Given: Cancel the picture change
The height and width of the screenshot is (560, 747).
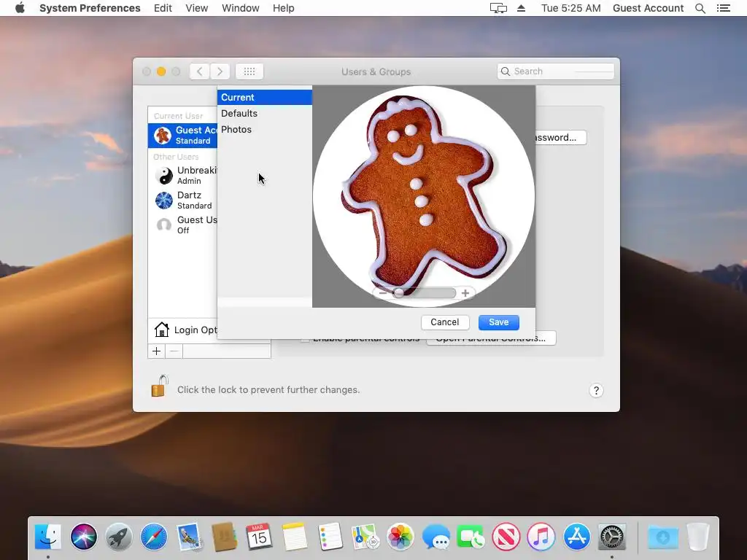Looking at the screenshot, I should point(445,322).
